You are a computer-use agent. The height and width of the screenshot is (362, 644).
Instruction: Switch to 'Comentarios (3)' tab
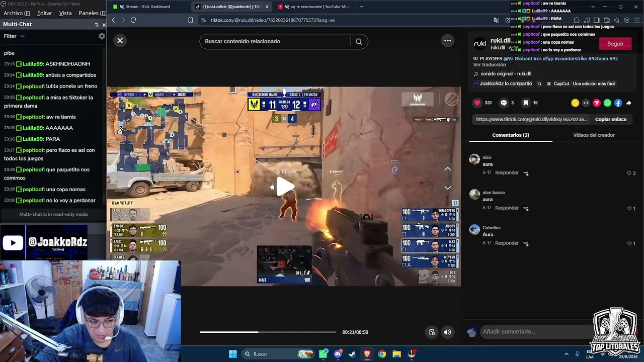[511, 135]
